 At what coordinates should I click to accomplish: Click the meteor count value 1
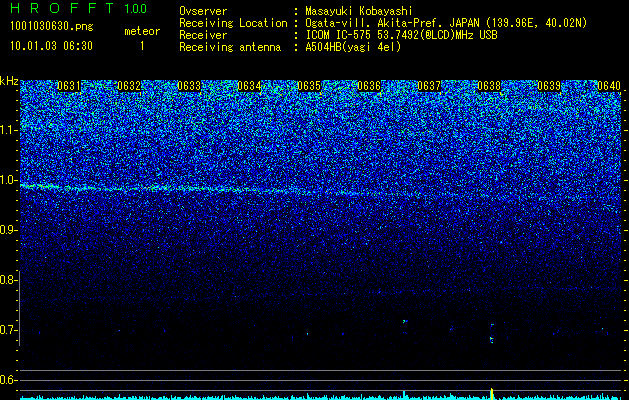142,46
